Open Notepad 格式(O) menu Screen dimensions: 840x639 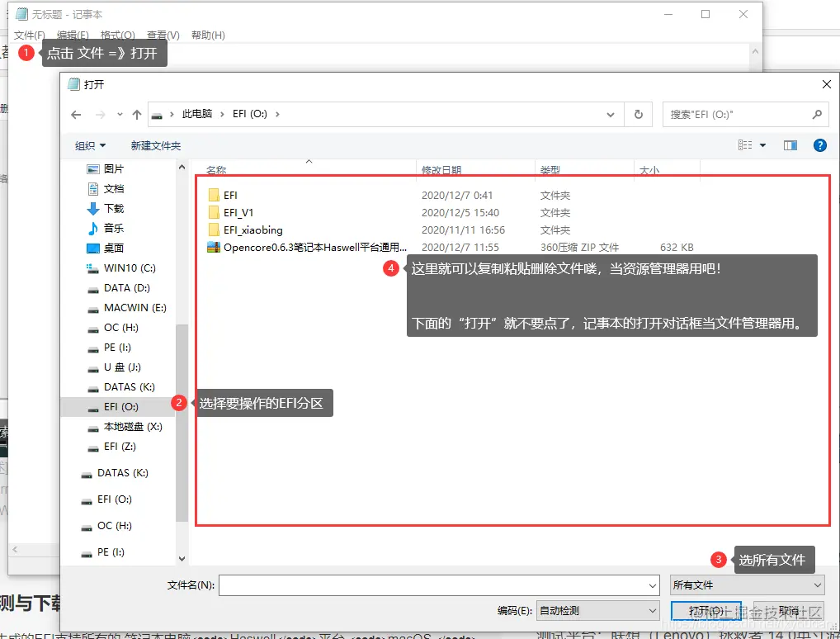pos(117,35)
